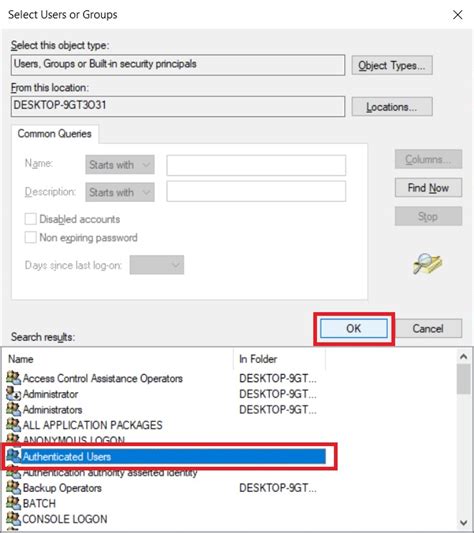Click the Administrator row folder value
Viewport: 474px width, 533px height.
[278, 394]
